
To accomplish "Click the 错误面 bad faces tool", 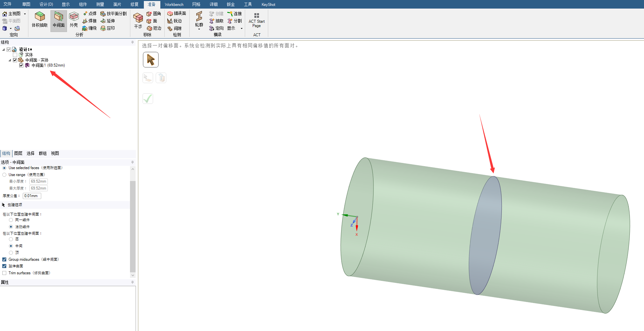I will [177, 14].
